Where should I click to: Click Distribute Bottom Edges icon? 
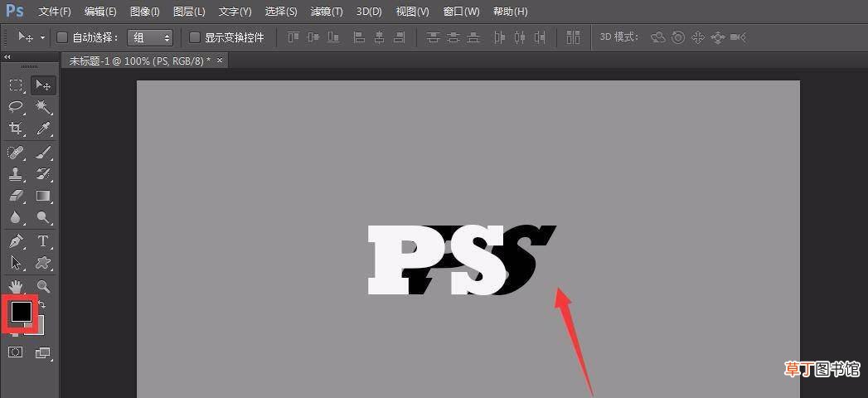point(473,37)
